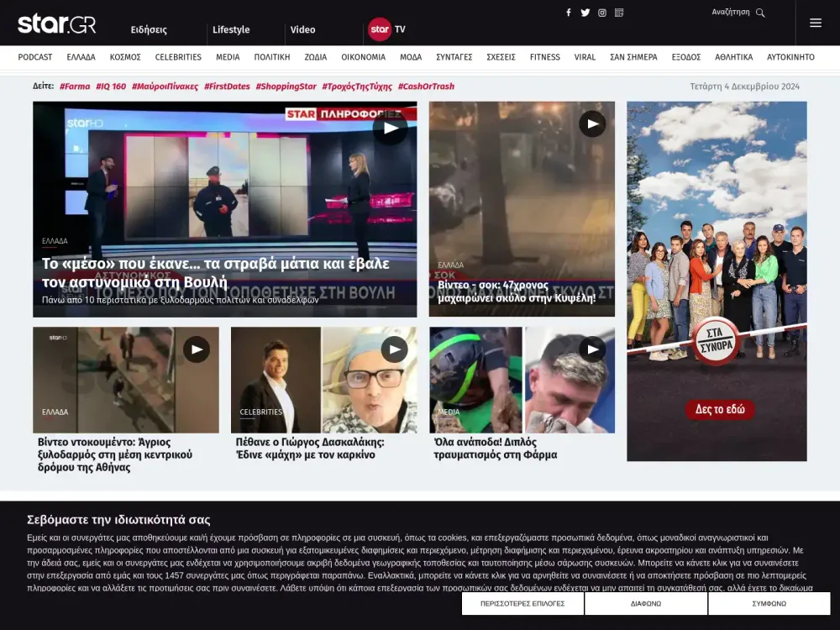
Task: Click ΠΕΡΙΣΣΟΤΕΡΕΣ ΕΠΙΛΟΓΕΣ cookie button
Action: (522, 603)
